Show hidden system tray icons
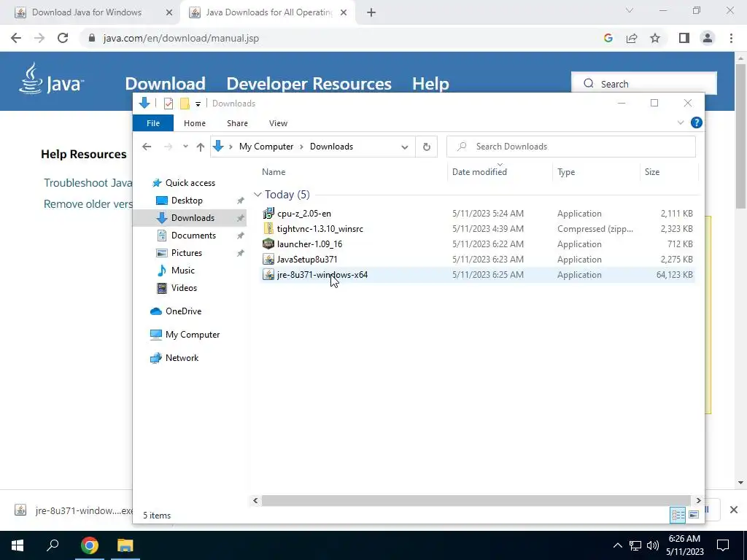Image resolution: width=747 pixels, height=560 pixels. pos(617,545)
